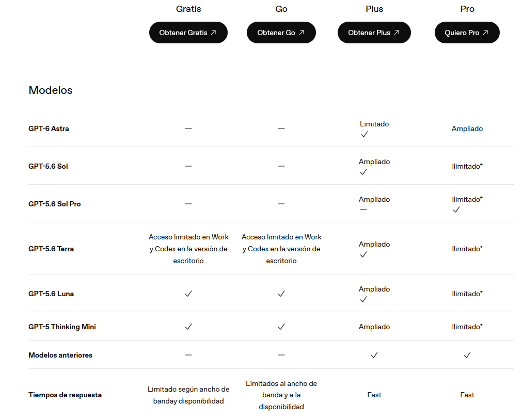Click Pro checkmark for GPT-5.6 Sol Pro
This screenshot has height=420, width=523.
pyautogui.click(x=456, y=209)
